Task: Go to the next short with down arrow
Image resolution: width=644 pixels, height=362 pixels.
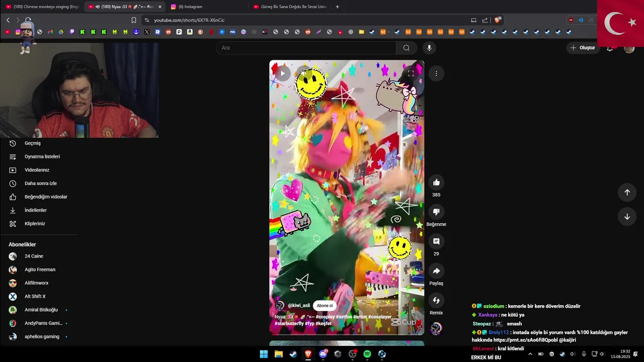Action: [x=627, y=217]
